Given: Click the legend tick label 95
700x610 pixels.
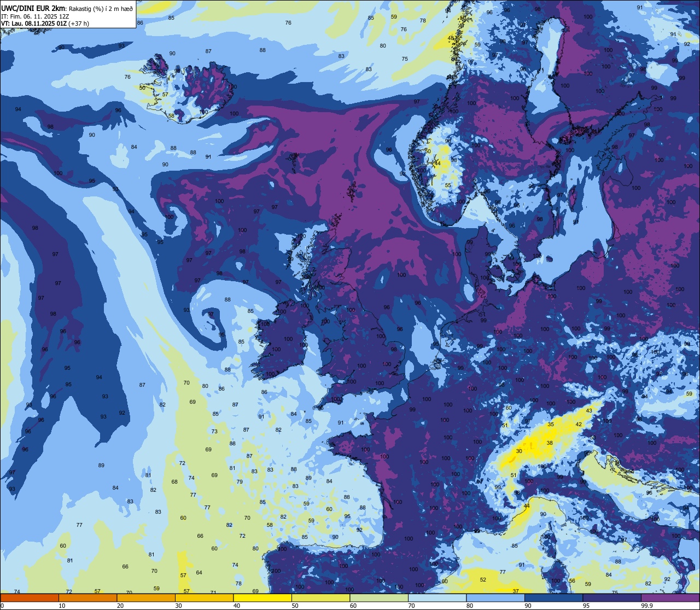Looking at the screenshot, I should (586, 606).
